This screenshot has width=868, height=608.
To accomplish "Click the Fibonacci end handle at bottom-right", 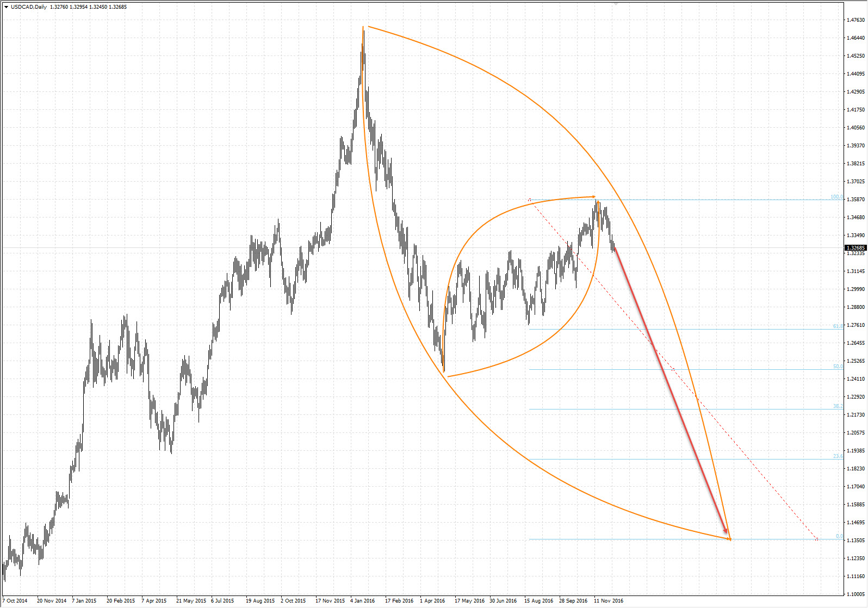I will [816, 539].
